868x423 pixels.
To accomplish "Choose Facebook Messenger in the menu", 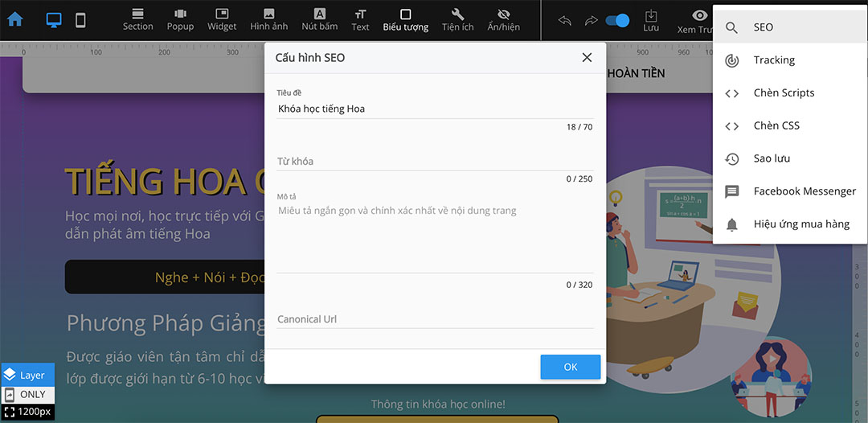I will [804, 191].
